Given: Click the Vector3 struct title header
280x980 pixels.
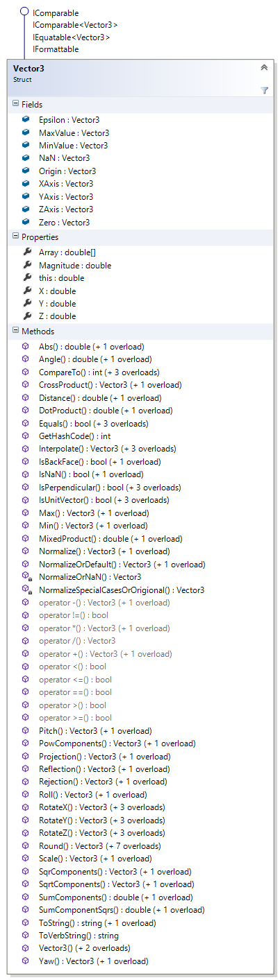Looking at the screenshot, I should coord(29,68).
